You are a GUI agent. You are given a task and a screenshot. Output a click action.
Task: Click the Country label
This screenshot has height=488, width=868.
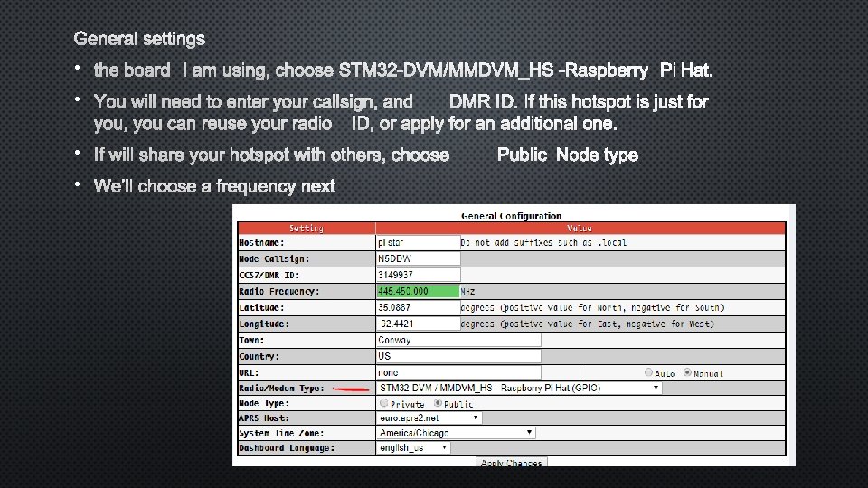pyautogui.click(x=259, y=356)
